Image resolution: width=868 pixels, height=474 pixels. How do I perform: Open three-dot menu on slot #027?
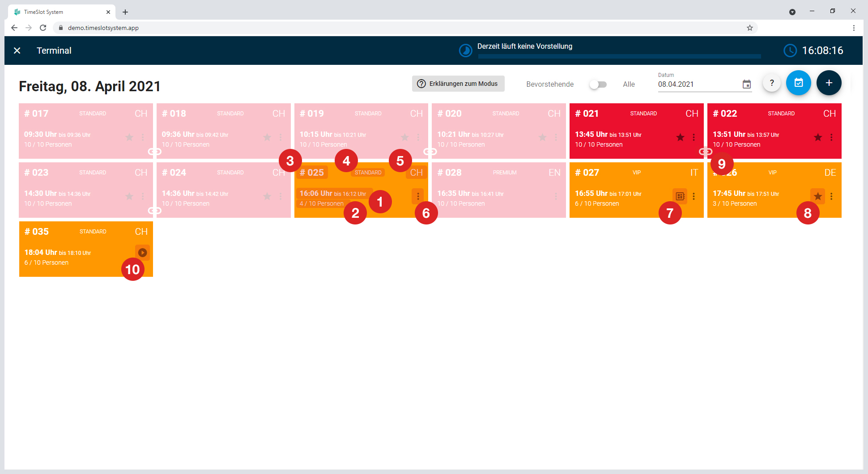click(x=694, y=196)
